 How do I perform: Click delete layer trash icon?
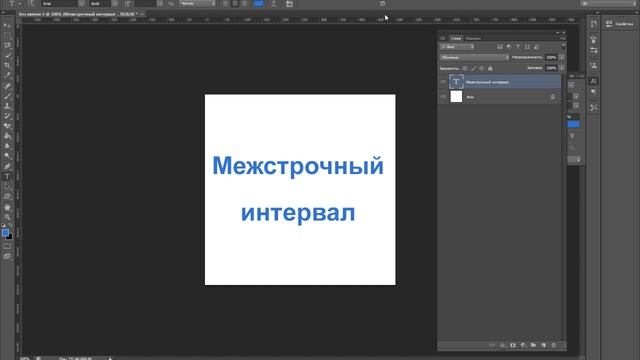pos(553,345)
